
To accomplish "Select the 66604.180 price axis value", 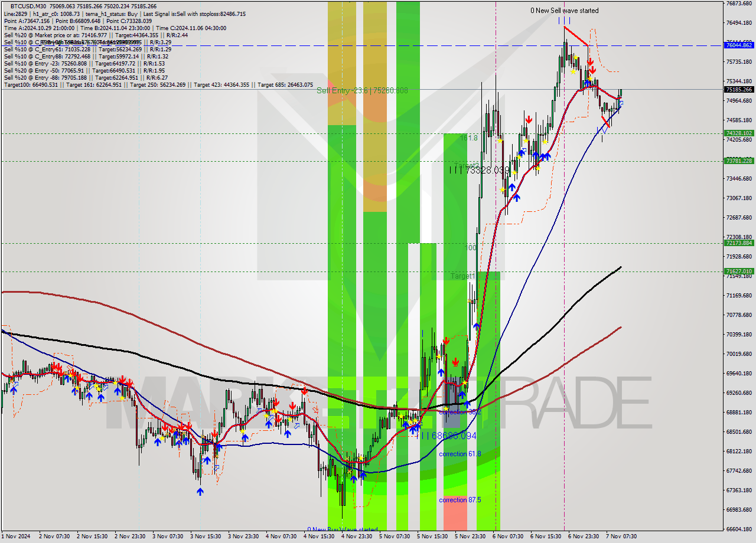I will tap(739, 529).
